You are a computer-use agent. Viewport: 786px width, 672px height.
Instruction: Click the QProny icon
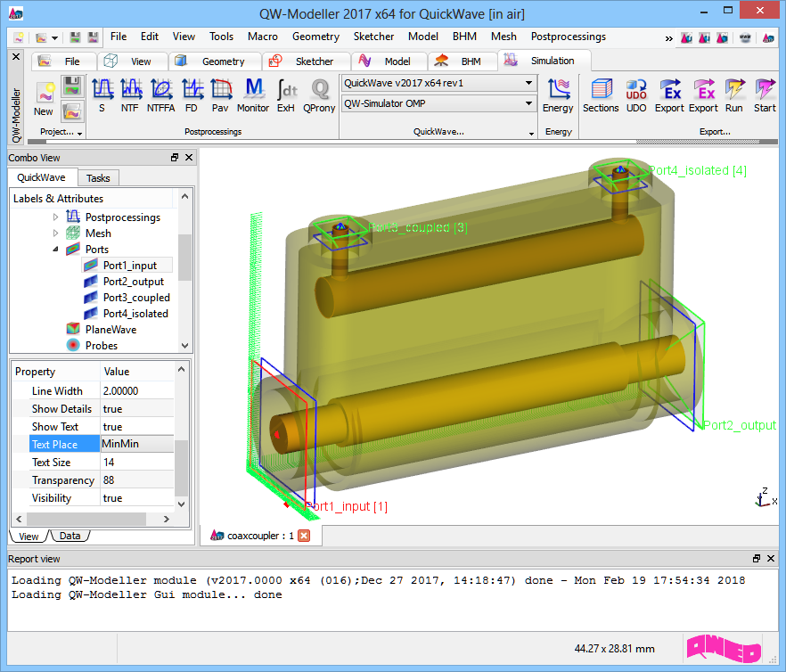click(x=319, y=94)
